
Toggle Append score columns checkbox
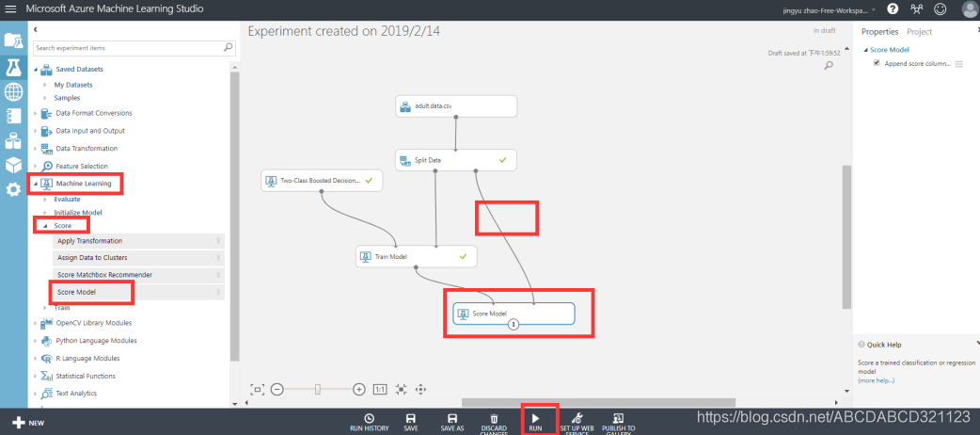point(877,62)
